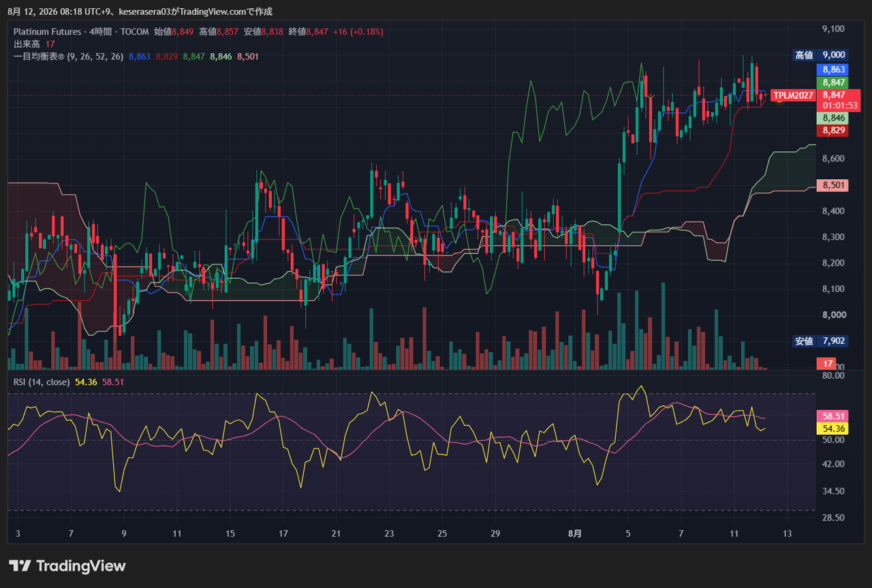Click the 終値 close value in the title row
This screenshot has height=588, width=872.
[x=317, y=31]
